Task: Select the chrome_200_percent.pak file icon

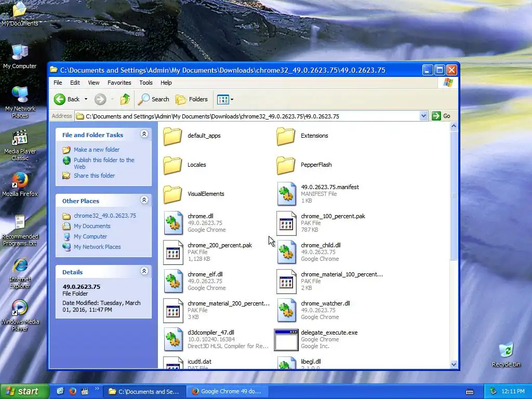Action: point(174,252)
